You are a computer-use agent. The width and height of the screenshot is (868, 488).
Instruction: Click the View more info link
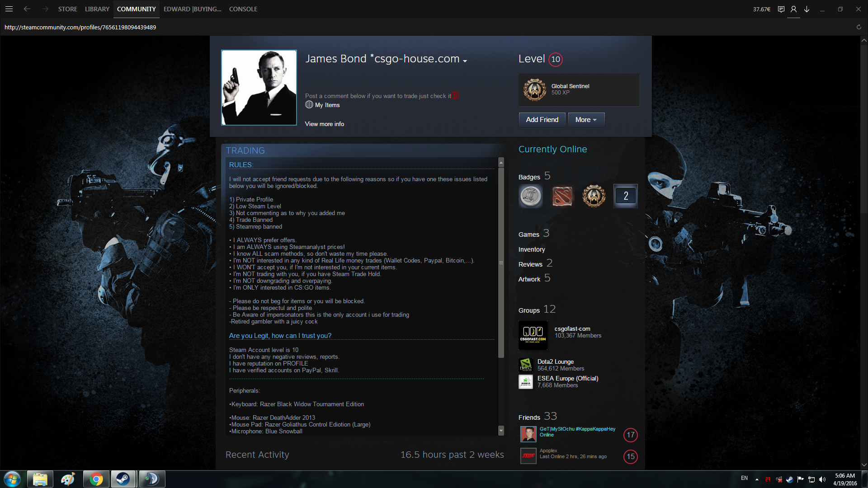click(324, 124)
